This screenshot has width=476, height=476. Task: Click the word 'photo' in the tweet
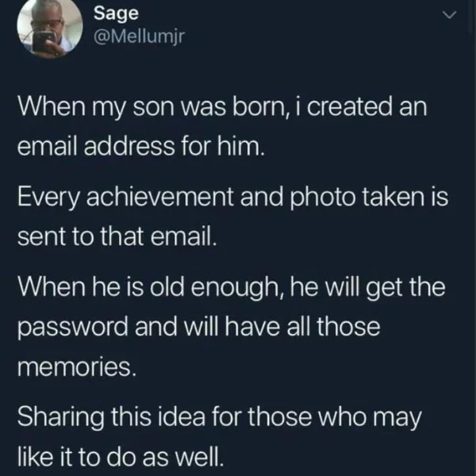coord(323,198)
